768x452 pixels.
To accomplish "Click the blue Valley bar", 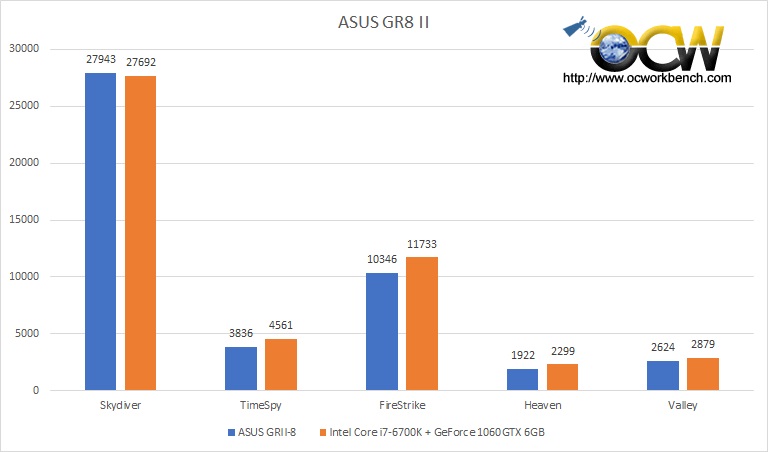I will click(663, 376).
